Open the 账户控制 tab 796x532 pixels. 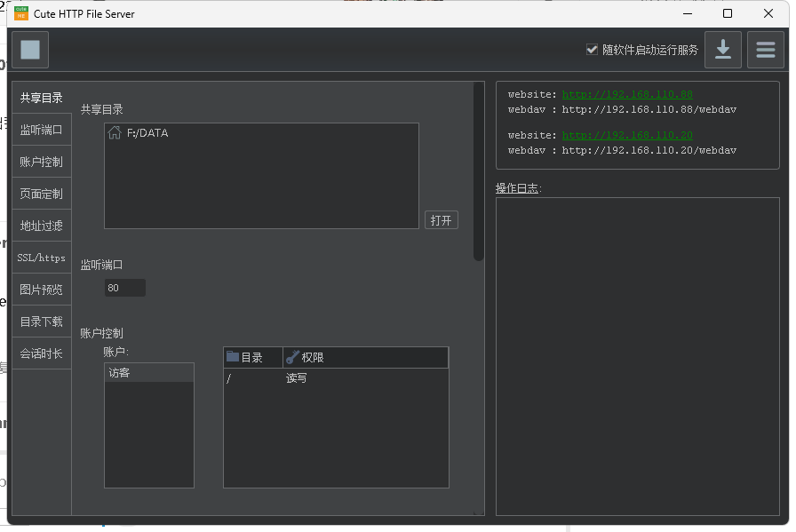coord(42,162)
